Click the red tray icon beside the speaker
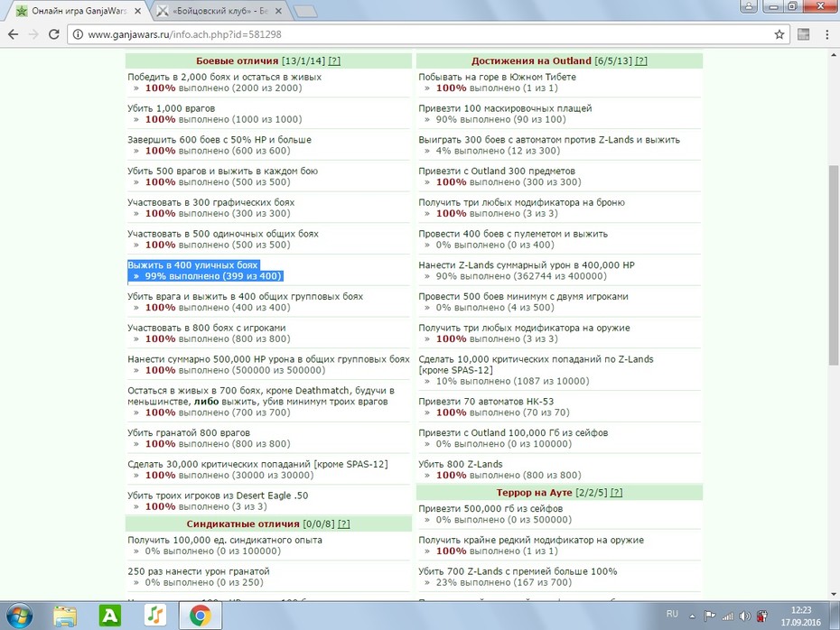This screenshot has height=630, width=840. [x=761, y=616]
